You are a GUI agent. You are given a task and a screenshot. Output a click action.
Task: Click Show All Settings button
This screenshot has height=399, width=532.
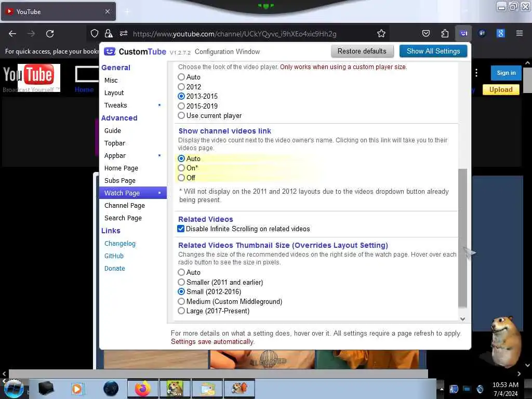pos(433,51)
